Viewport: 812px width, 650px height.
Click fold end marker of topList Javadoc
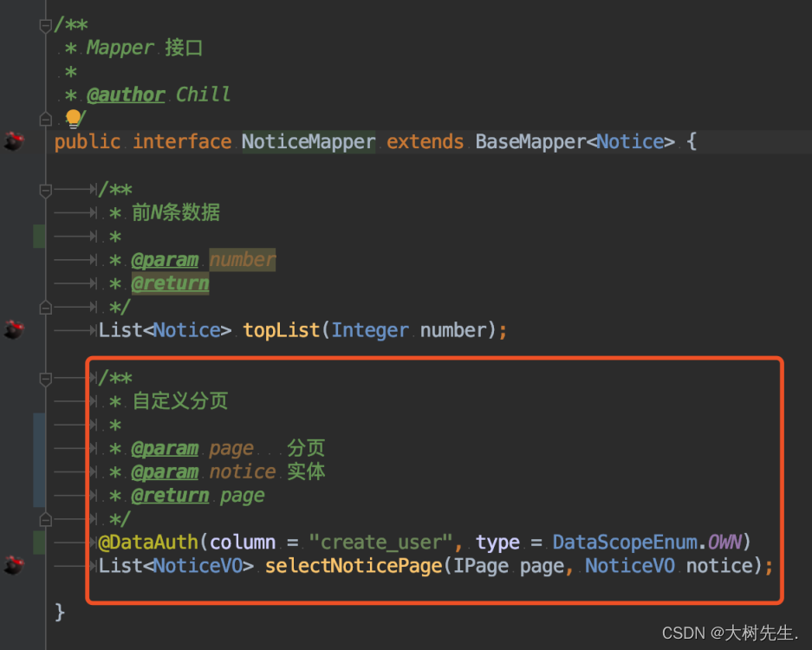46,308
